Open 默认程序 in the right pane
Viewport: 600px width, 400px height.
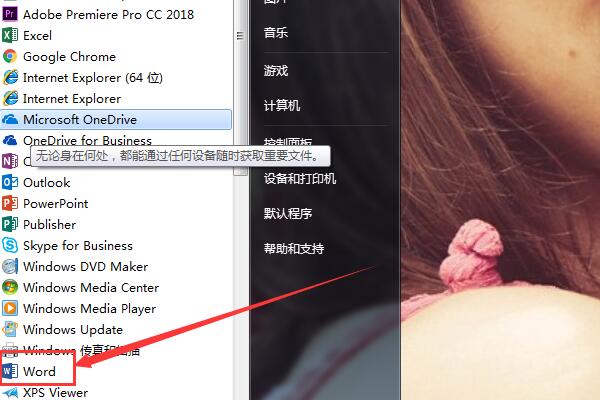(288, 214)
